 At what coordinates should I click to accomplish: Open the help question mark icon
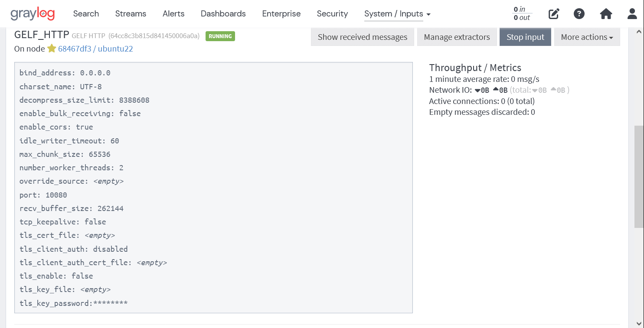[579, 14]
